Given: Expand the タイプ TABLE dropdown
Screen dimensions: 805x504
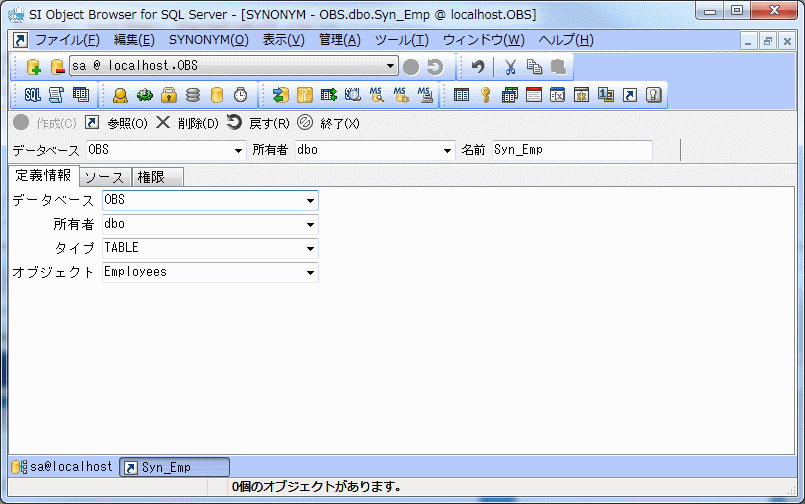Looking at the screenshot, I should tap(310, 248).
